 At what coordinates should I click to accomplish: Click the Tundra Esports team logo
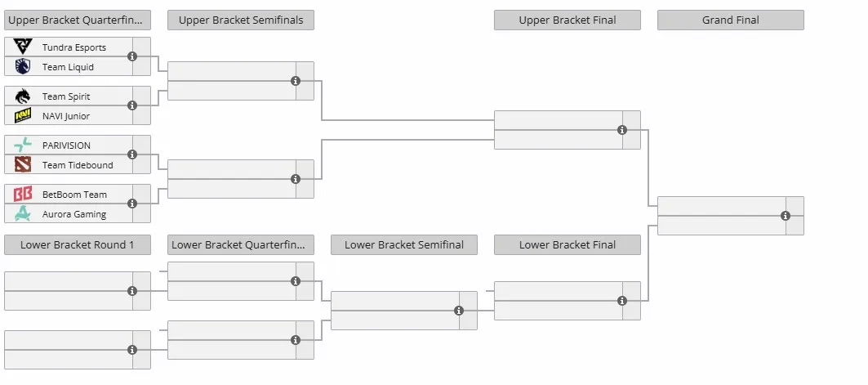point(23,47)
